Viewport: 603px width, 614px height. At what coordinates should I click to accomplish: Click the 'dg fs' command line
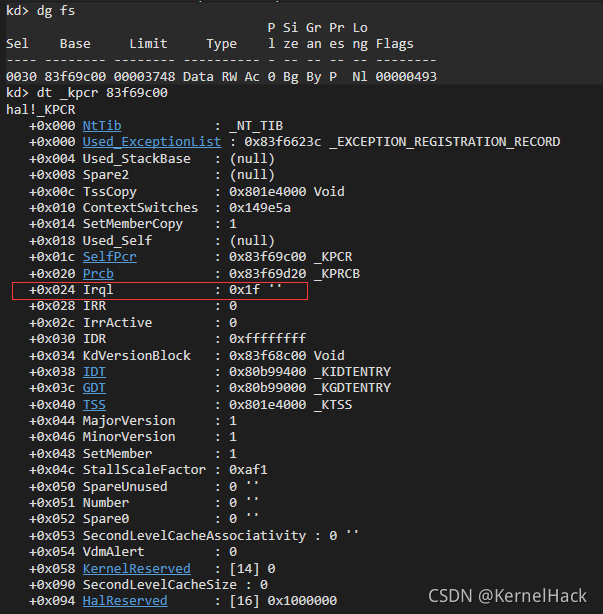[40, 11]
